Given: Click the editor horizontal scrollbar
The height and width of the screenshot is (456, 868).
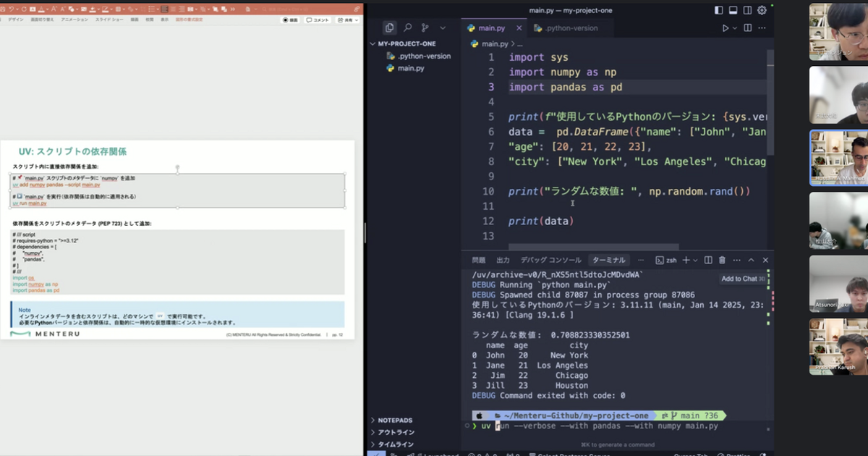Looking at the screenshot, I should pos(593,248).
